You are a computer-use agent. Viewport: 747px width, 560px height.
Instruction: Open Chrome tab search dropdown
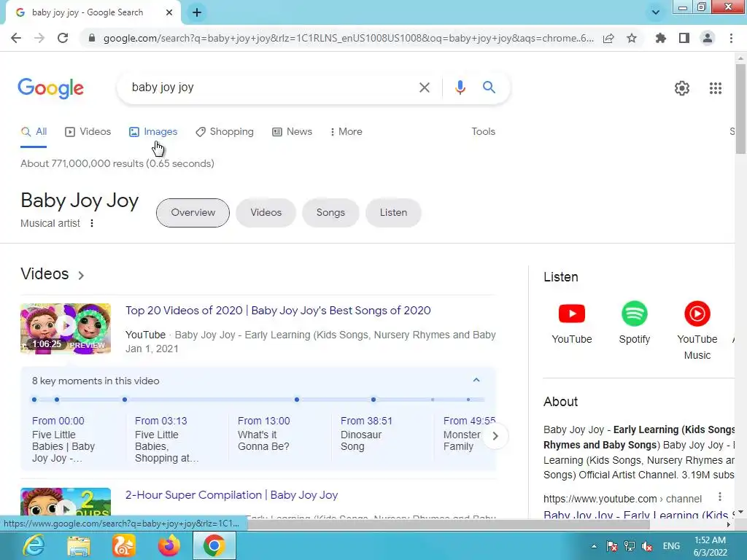coord(656,12)
